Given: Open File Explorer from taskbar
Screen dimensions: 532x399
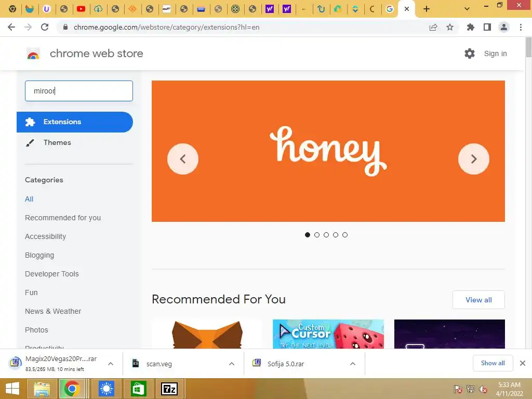Looking at the screenshot, I should pyautogui.click(x=42, y=389).
